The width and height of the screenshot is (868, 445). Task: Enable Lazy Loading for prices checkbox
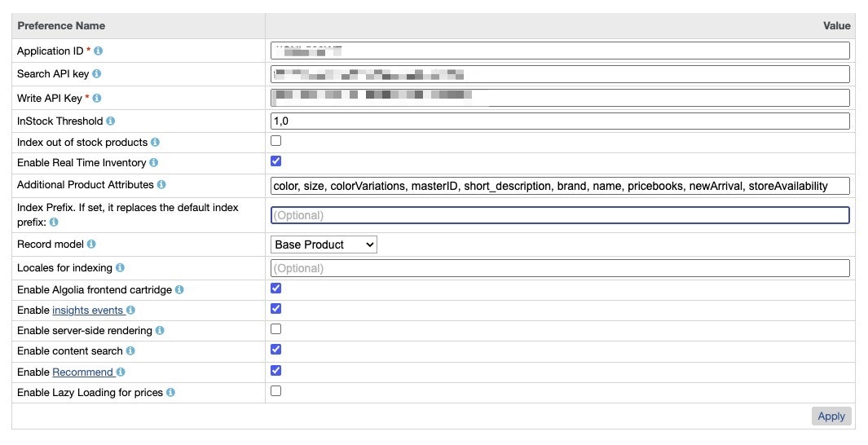275,390
